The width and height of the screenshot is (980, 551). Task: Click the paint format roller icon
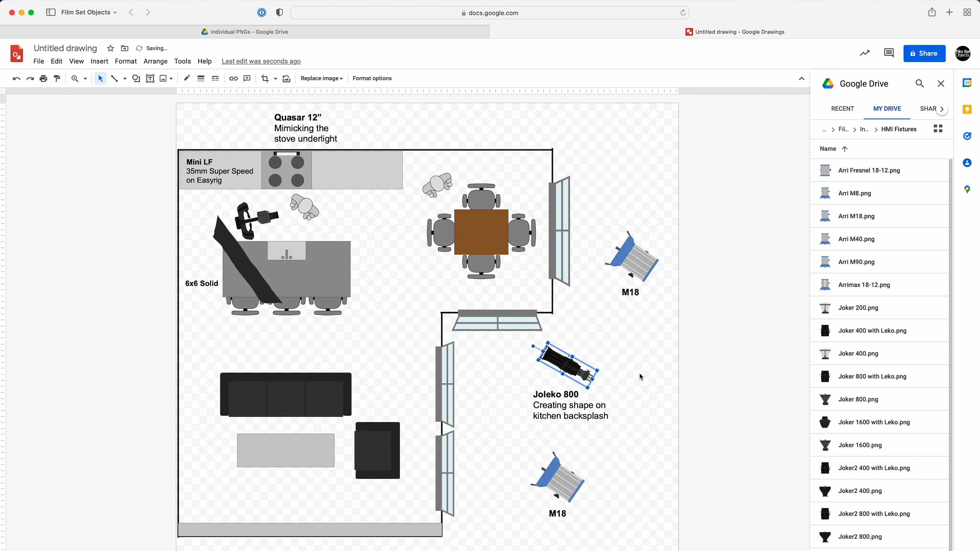pyautogui.click(x=57, y=78)
